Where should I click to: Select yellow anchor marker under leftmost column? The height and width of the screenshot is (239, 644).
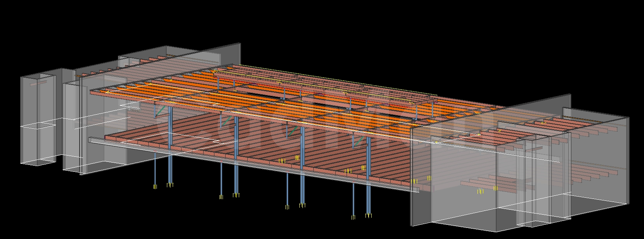coord(155,187)
